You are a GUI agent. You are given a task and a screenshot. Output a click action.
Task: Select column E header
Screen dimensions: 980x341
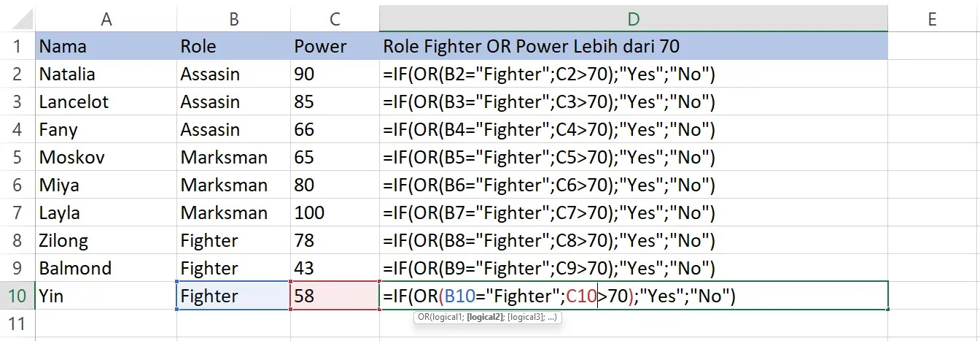(933, 20)
